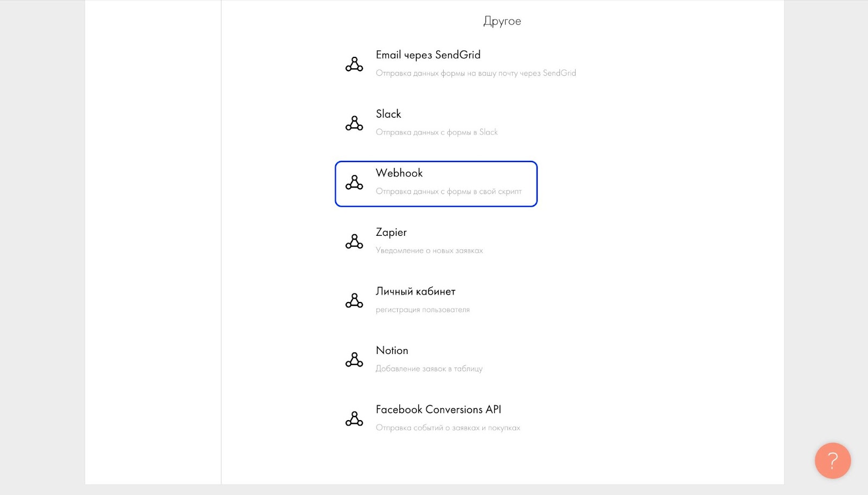The image size is (868, 495).
Task: Open Email через SendGrid integration
Action: 428,55
